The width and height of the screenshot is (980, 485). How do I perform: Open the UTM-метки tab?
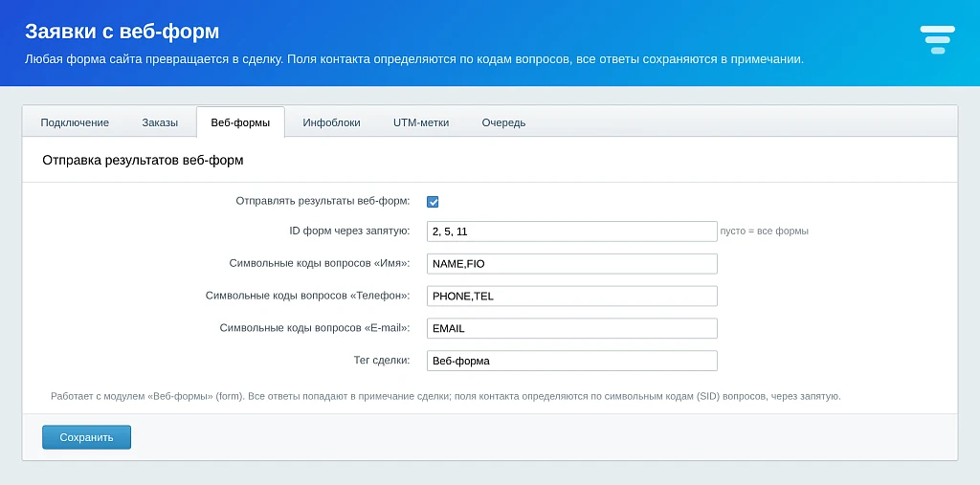(x=421, y=122)
